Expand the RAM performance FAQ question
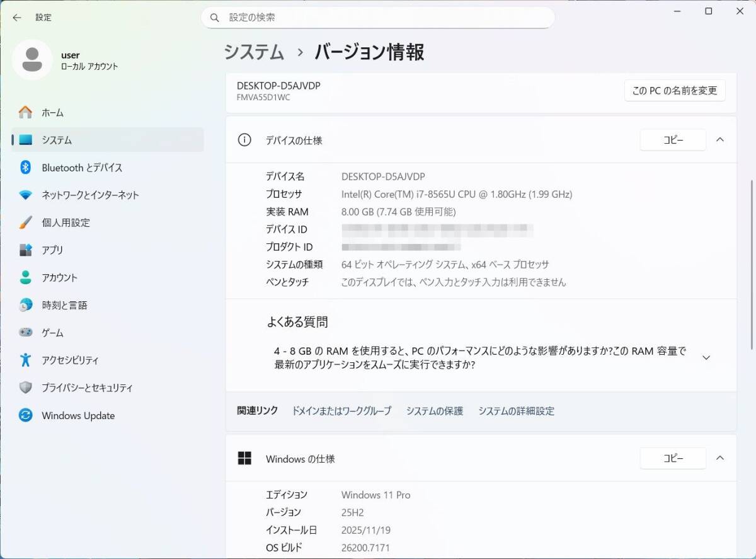Image resolution: width=756 pixels, height=559 pixels. point(706,358)
